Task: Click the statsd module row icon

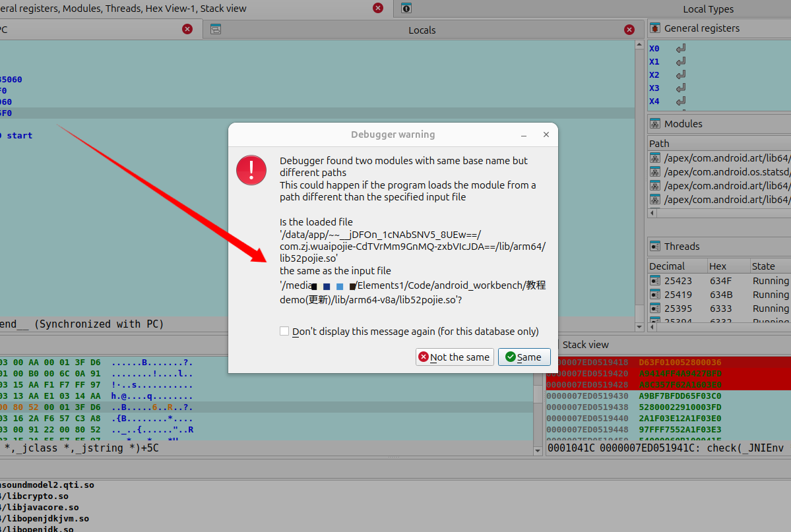Action: (655, 172)
